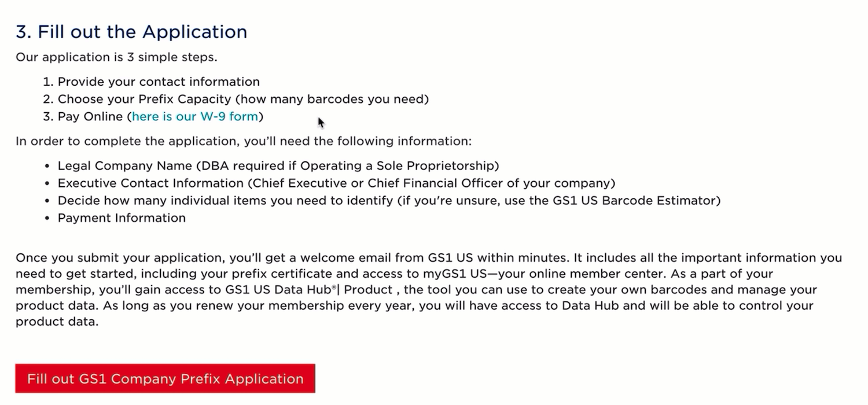Click the 'Pay Online' step text
868x405 pixels.
90,116
